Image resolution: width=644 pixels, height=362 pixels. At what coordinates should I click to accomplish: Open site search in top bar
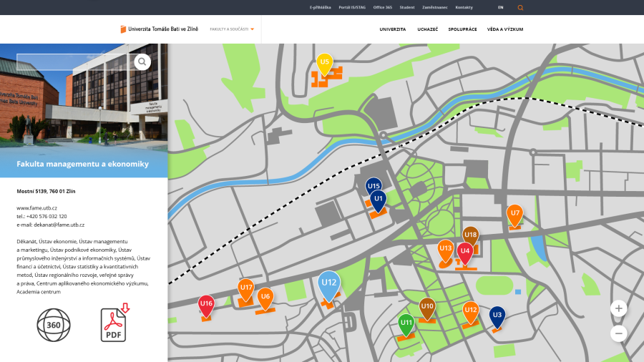[520, 7]
